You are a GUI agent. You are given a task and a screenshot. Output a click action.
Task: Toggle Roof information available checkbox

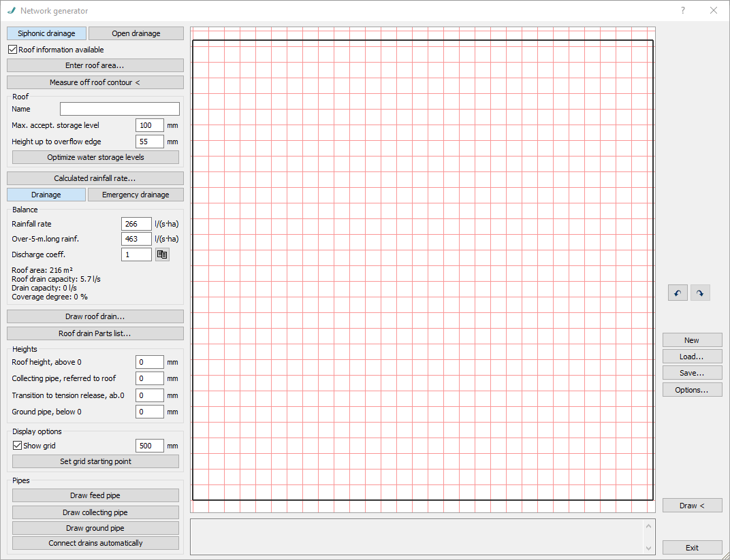[x=12, y=49]
